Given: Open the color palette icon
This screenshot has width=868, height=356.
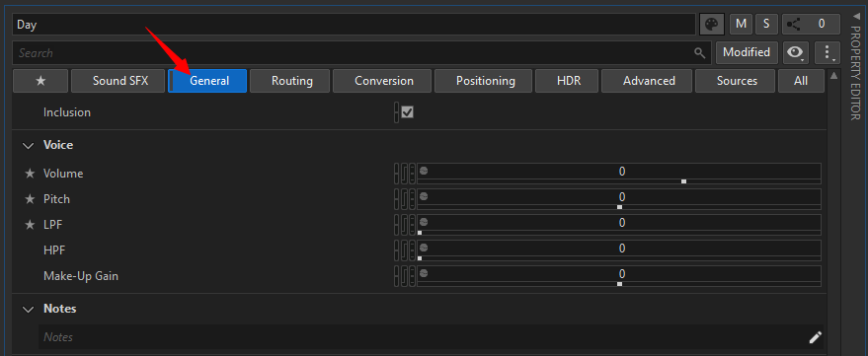Looking at the screenshot, I should [712, 25].
